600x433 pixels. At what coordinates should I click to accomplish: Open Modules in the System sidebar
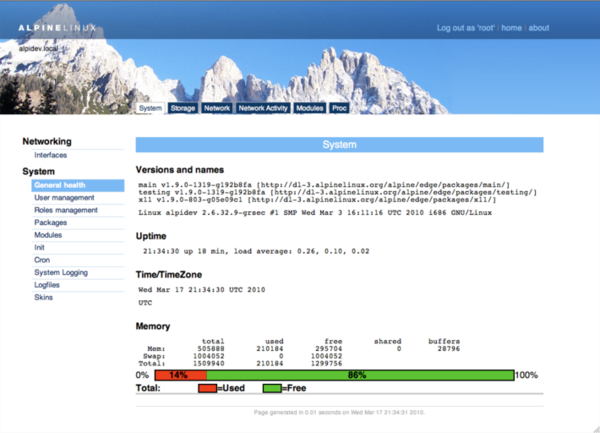tap(48, 235)
